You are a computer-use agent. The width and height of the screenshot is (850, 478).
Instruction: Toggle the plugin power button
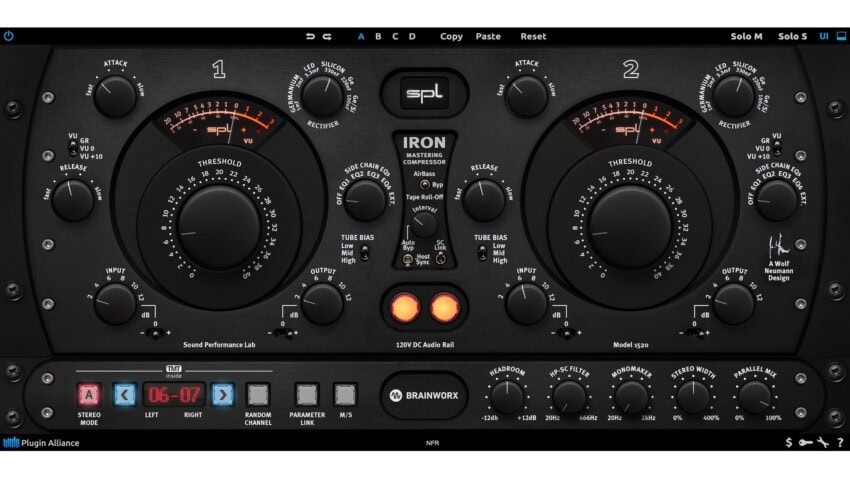click(x=9, y=36)
